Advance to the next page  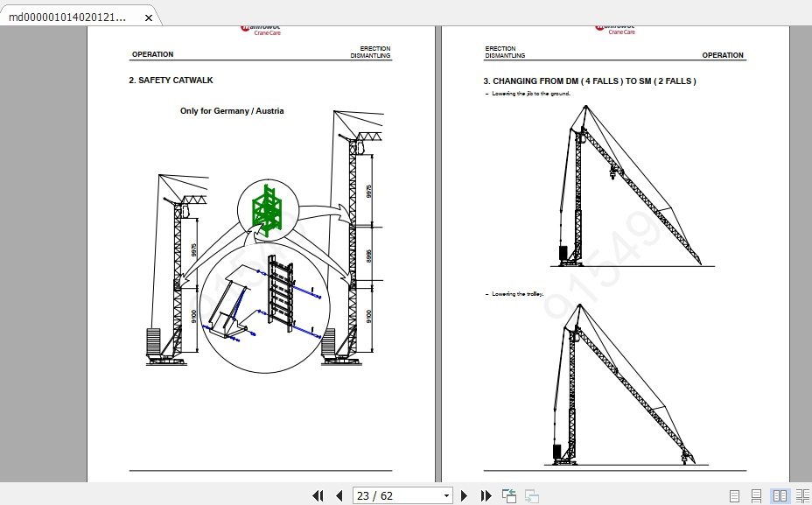464,495
